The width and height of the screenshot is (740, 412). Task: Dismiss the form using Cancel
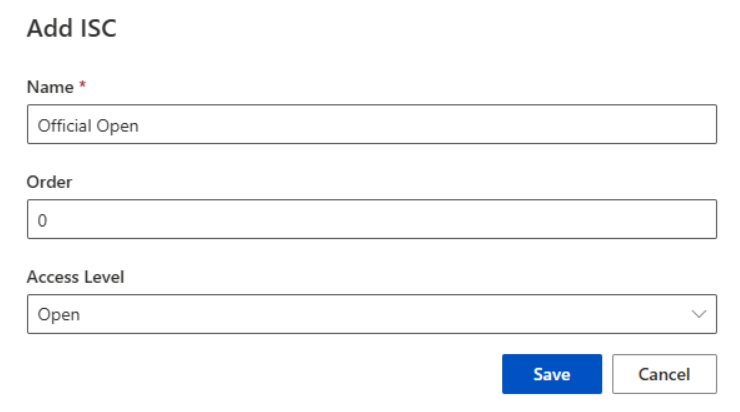(664, 374)
